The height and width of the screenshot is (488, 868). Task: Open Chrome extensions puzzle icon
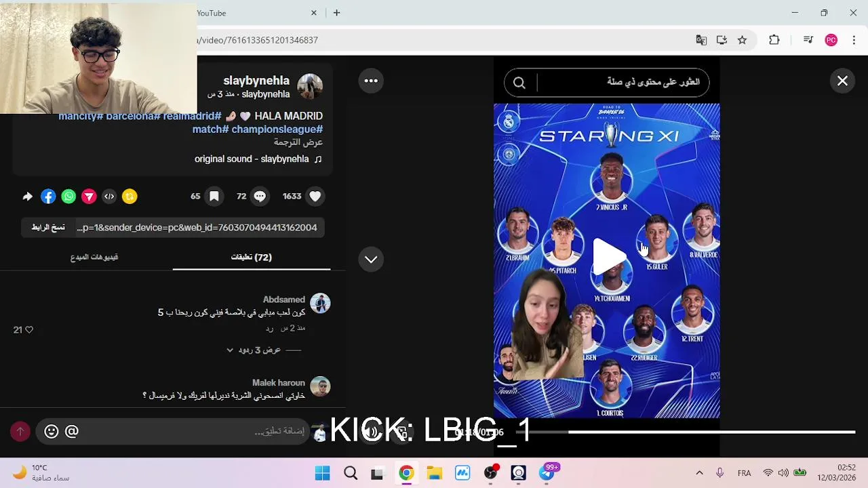point(774,40)
